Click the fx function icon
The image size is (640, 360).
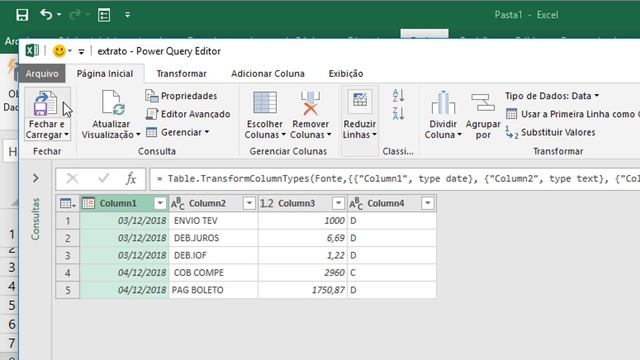click(x=131, y=178)
